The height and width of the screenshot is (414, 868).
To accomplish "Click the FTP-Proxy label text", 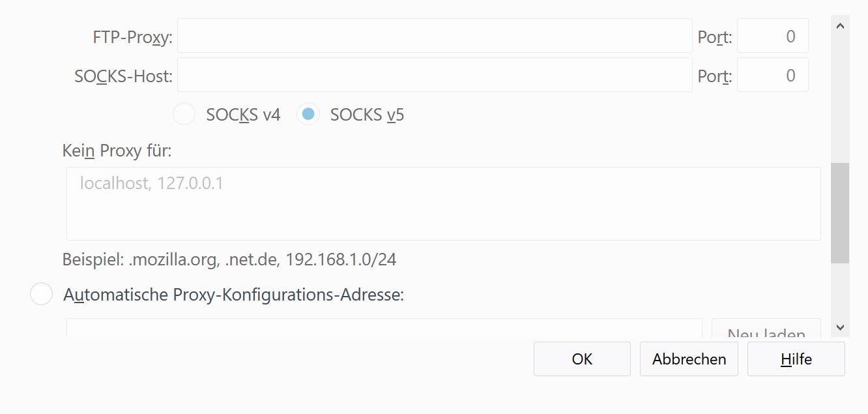I will (132, 37).
